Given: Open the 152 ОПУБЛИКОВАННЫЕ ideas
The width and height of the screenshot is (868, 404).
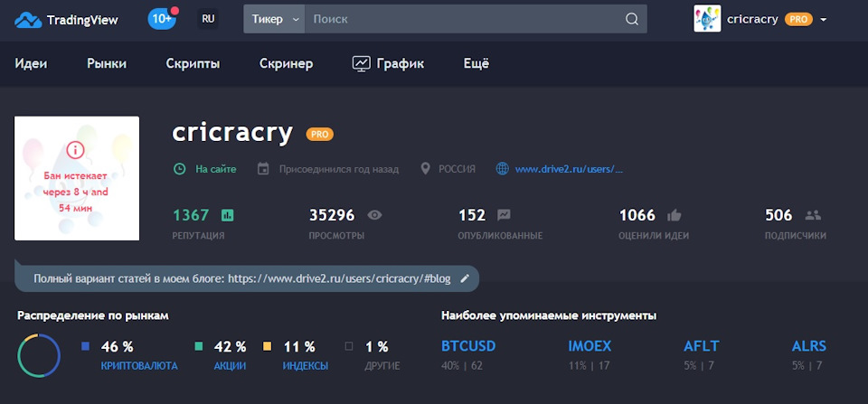Looking at the screenshot, I should coord(500,223).
